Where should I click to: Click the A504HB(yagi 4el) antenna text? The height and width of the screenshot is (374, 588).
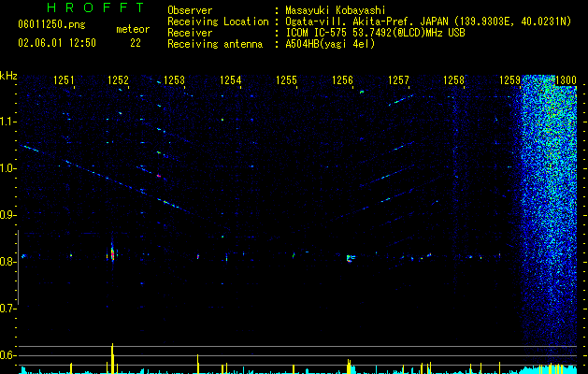click(x=330, y=44)
